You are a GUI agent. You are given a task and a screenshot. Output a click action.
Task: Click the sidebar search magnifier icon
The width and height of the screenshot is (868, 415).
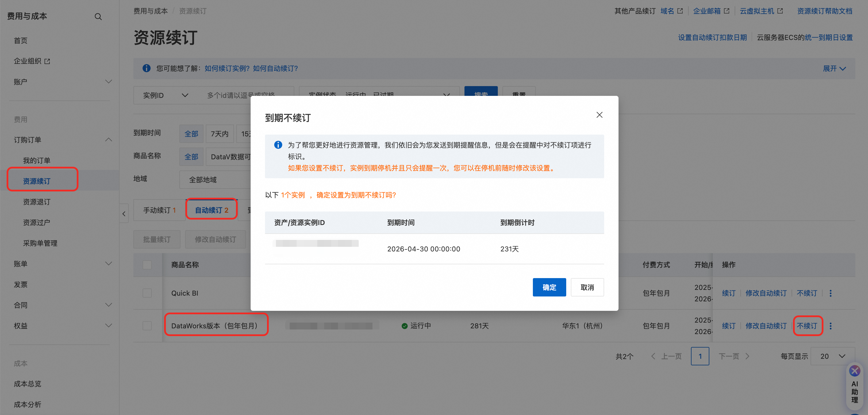pyautogui.click(x=98, y=16)
